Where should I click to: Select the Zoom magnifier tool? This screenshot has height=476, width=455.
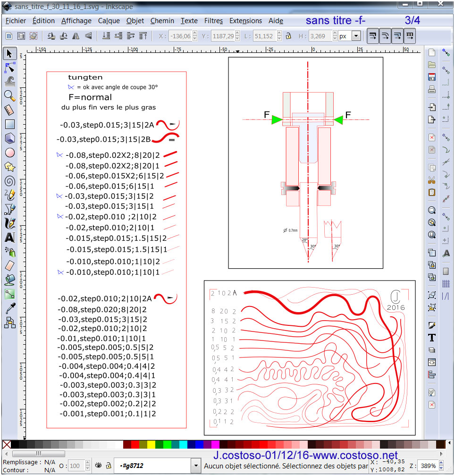pyautogui.click(x=9, y=96)
